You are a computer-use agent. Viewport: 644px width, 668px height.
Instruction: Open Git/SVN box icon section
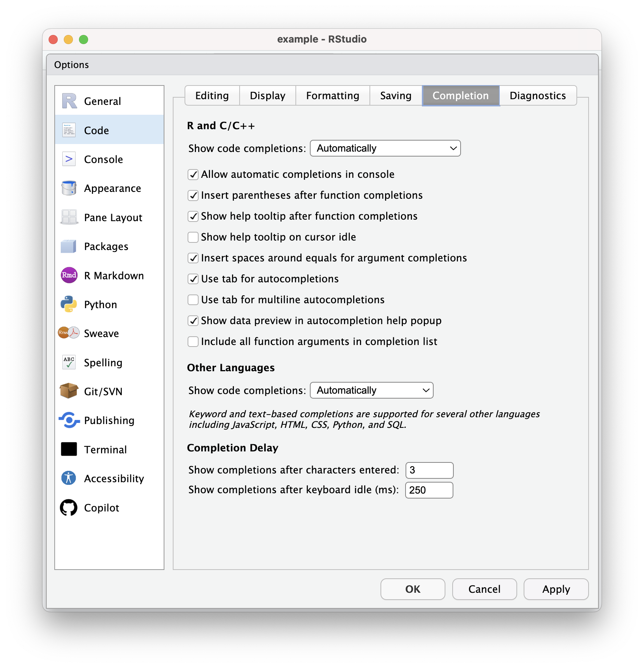(x=69, y=391)
